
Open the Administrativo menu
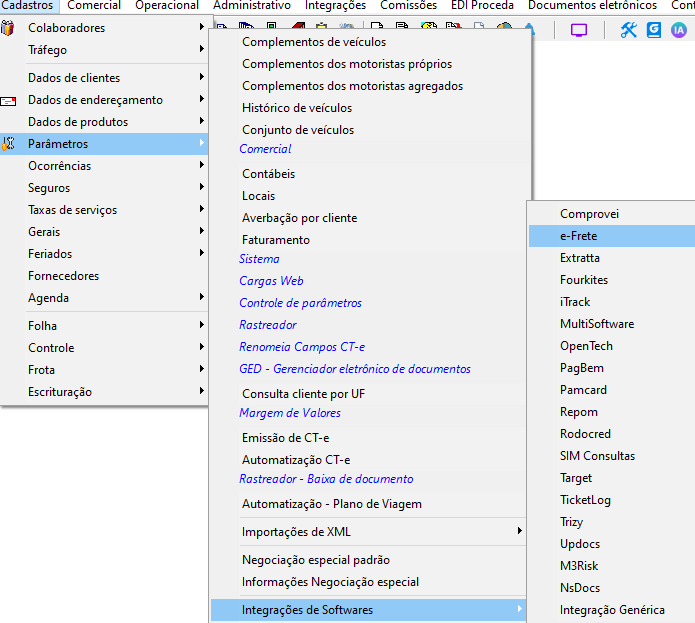tap(252, 5)
